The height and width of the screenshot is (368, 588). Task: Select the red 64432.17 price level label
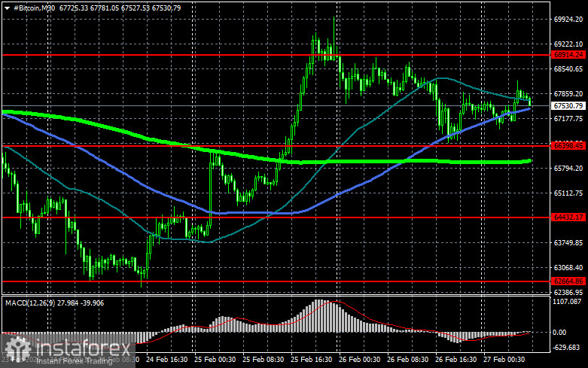point(568,217)
